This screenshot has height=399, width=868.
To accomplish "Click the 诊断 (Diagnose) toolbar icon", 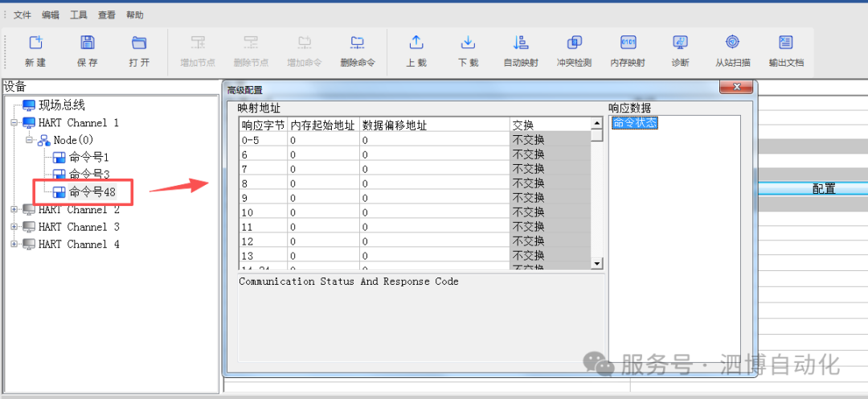I will 681,43.
